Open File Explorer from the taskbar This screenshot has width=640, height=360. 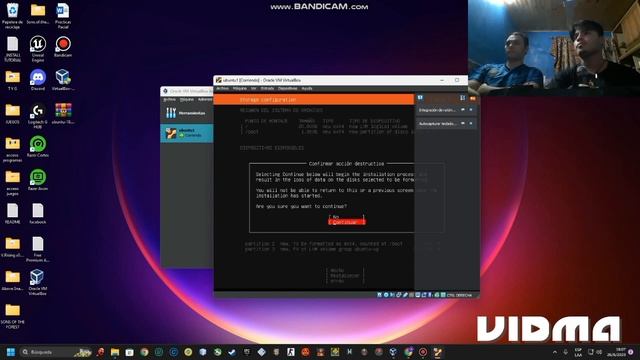(115, 352)
